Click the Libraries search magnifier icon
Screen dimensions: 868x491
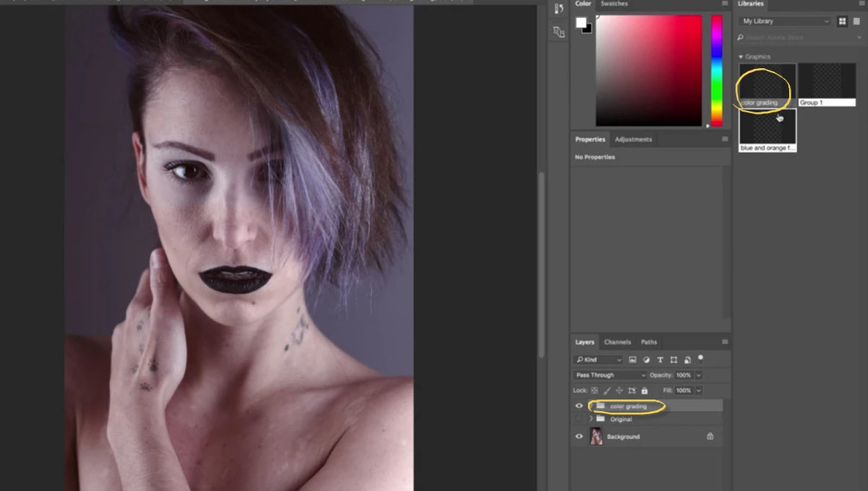click(741, 37)
